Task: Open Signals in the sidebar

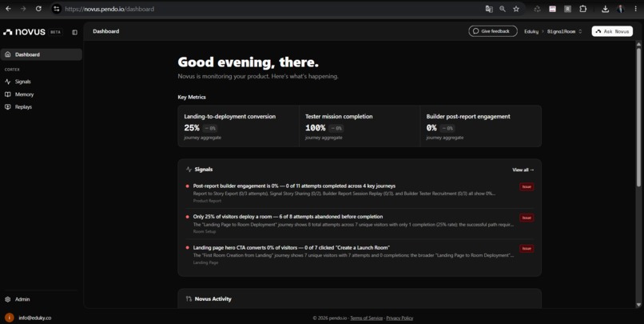Action: coord(42,82)
